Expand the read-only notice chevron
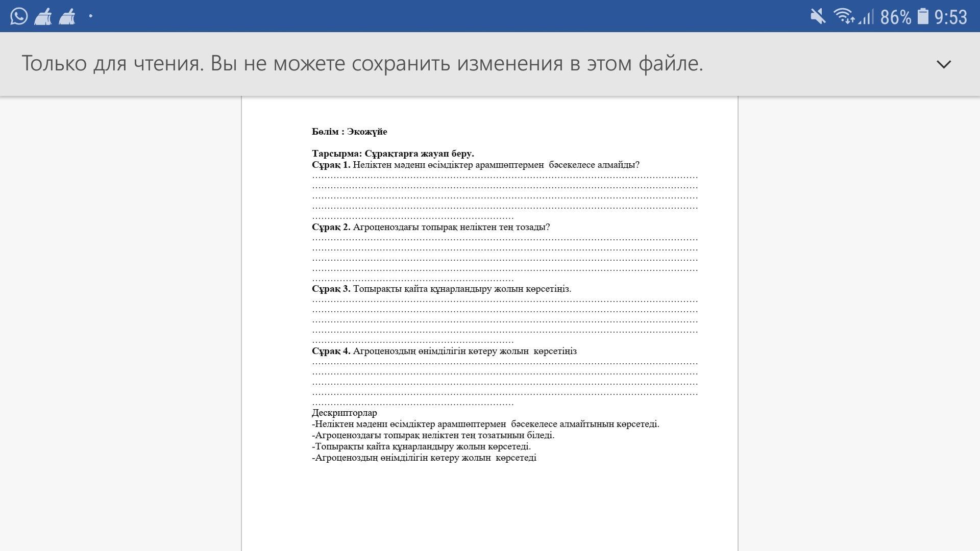Image resolution: width=980 pixels, height=551 pixels. [x=944, y=64]
